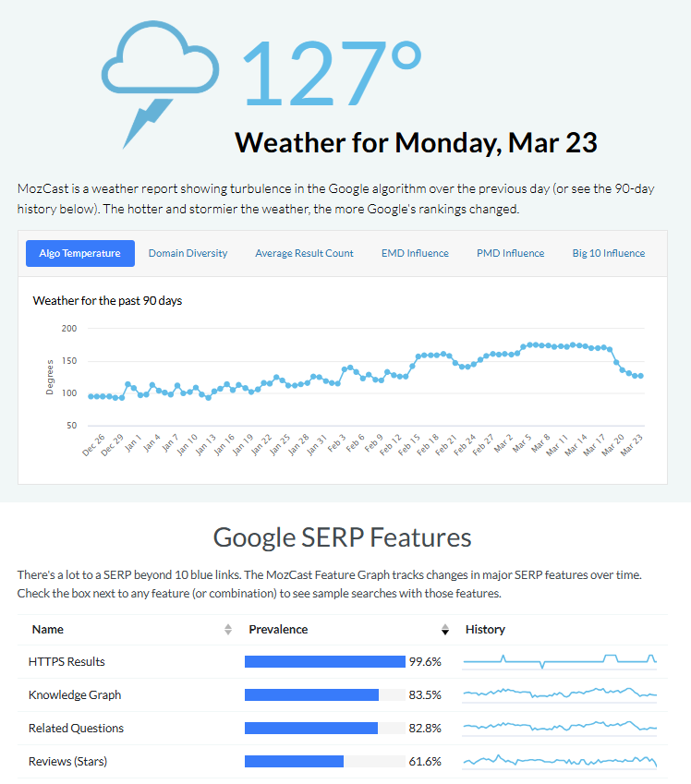691x784 pixels.
Task: Open the HTTPS Results history sparkline
Action: pos(559,661)
